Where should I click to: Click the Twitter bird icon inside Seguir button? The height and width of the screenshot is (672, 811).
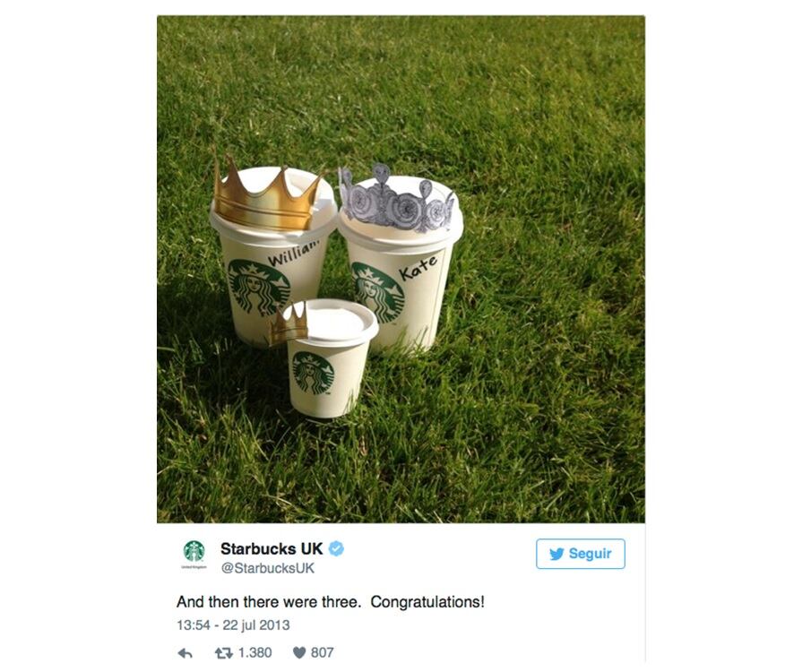(556, 554)
